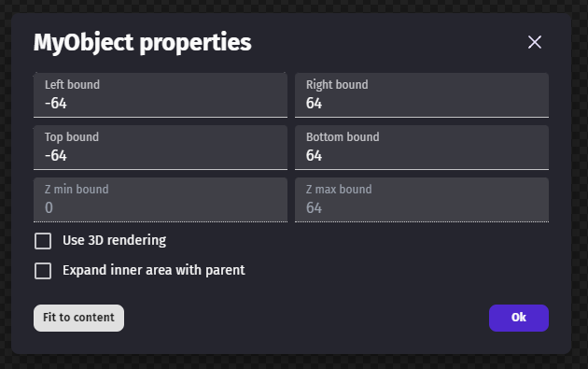Click the "Right bound" field caption
Image resolution: width=588 pixels, height=369 pixels.
click(337, 85)
